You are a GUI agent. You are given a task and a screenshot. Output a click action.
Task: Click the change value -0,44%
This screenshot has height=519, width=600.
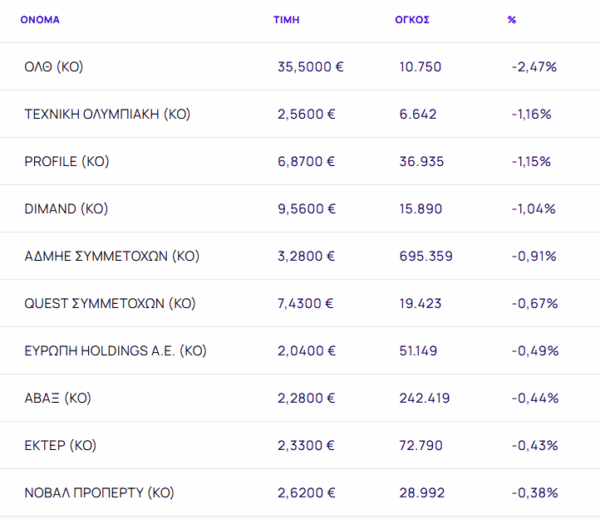pyautogui.click(x=535, y=398)
